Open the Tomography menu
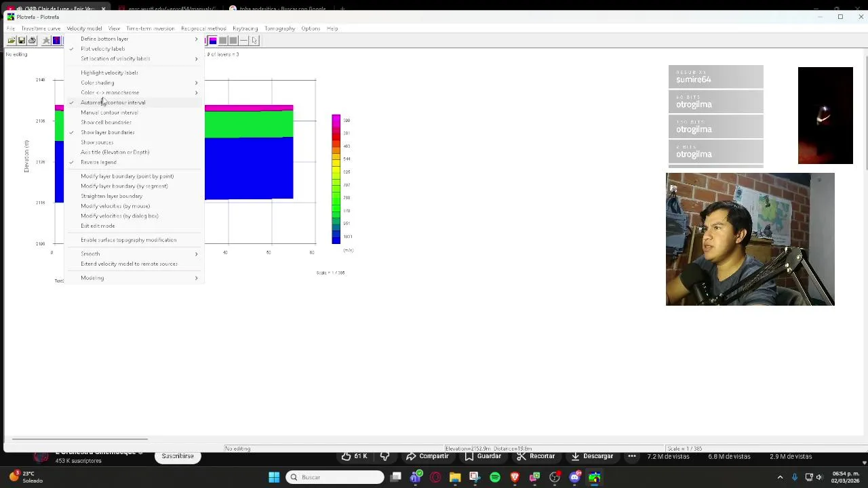Image resolution: width=868 pixels, height=488 pixels. click(x=279, y=28)
